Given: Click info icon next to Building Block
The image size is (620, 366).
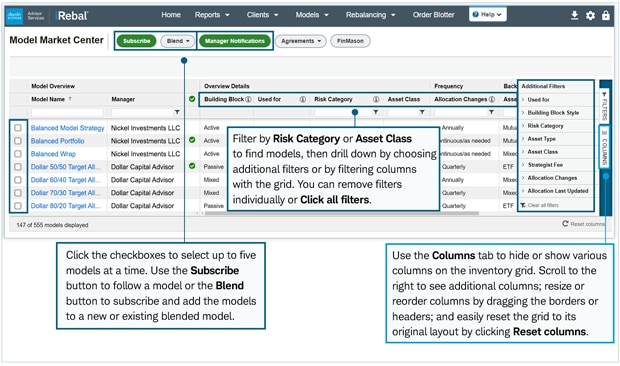Looking at the screenshot, I should pos(248,99).
